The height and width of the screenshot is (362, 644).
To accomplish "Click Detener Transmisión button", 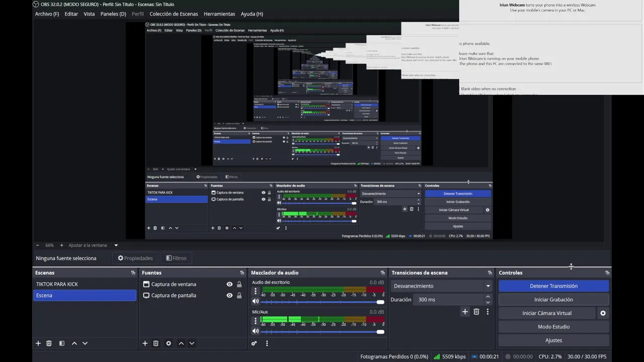I will (553, 286).
